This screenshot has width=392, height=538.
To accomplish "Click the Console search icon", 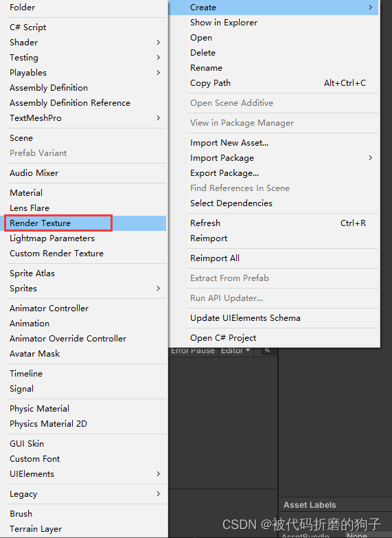I will (267, 351).
